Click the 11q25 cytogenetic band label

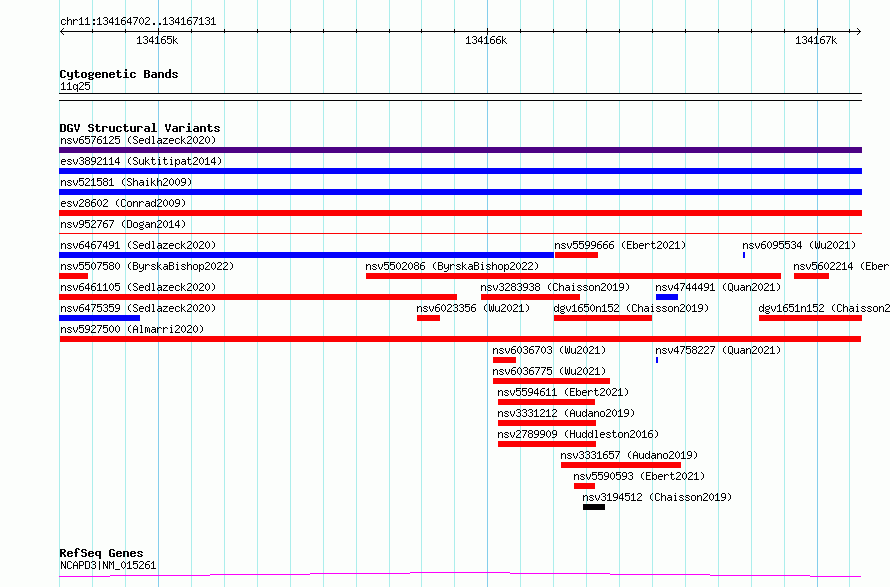tap(75, 86)
